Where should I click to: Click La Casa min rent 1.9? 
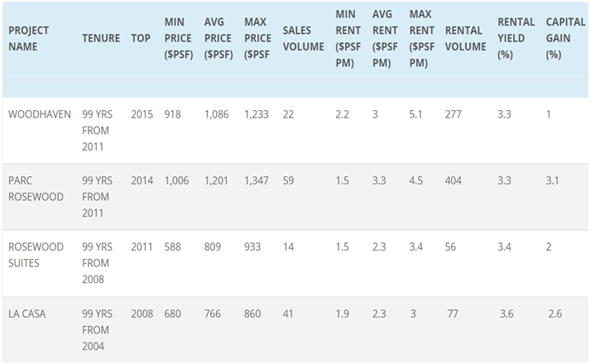tap(342, 314)
